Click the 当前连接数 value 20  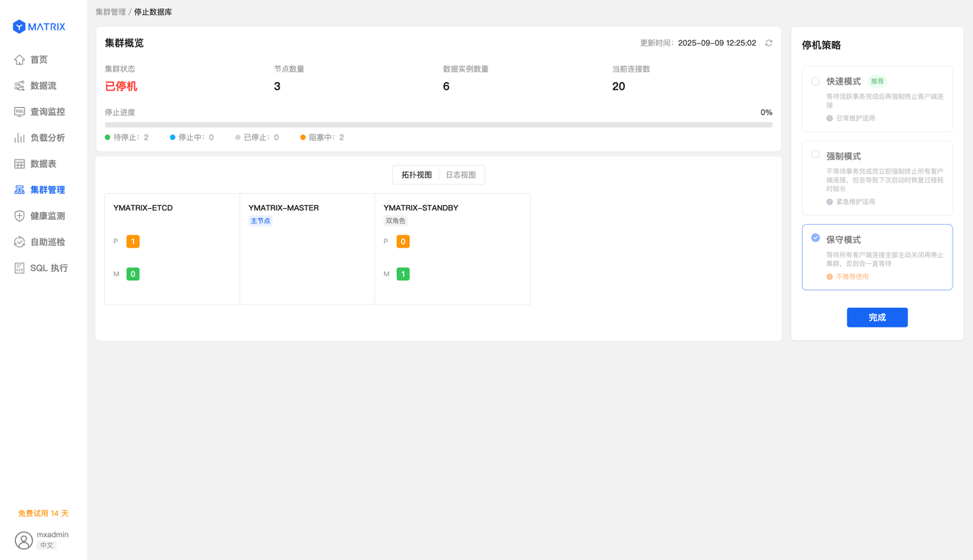point(619,87)
